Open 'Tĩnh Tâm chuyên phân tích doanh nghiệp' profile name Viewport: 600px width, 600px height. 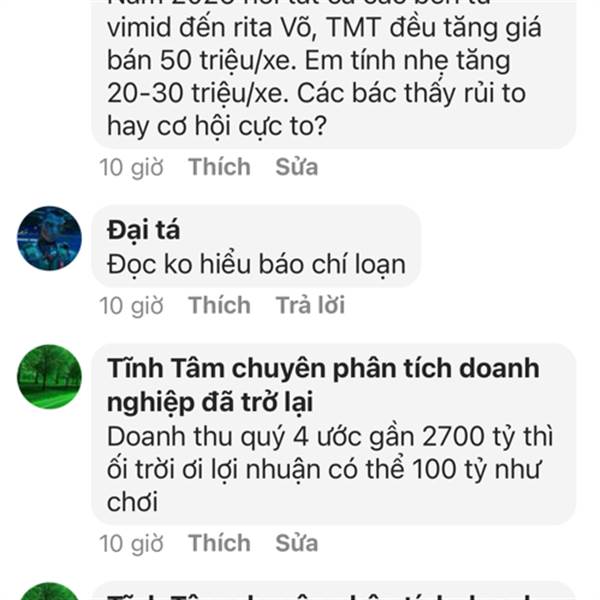point(323,385)
